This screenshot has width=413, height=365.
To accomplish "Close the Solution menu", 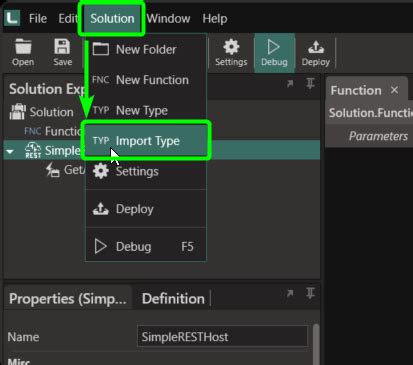I will click(x=112, y=18).
